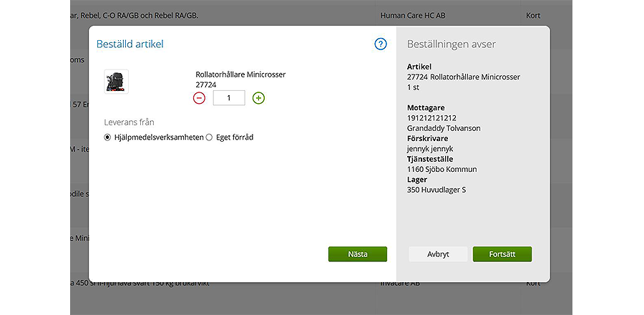Click 350 Huvudlager S text

pos(436,190)
